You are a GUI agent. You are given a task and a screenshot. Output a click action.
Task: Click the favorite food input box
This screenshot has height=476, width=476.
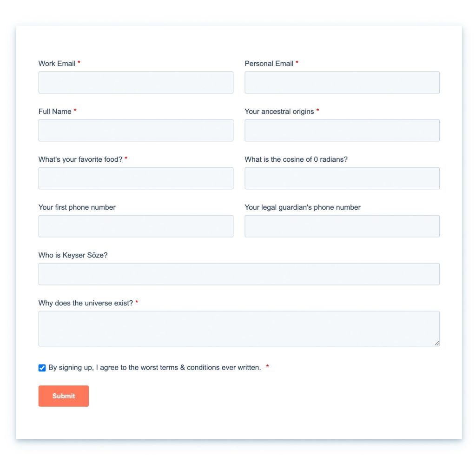(x=136, y=178)
